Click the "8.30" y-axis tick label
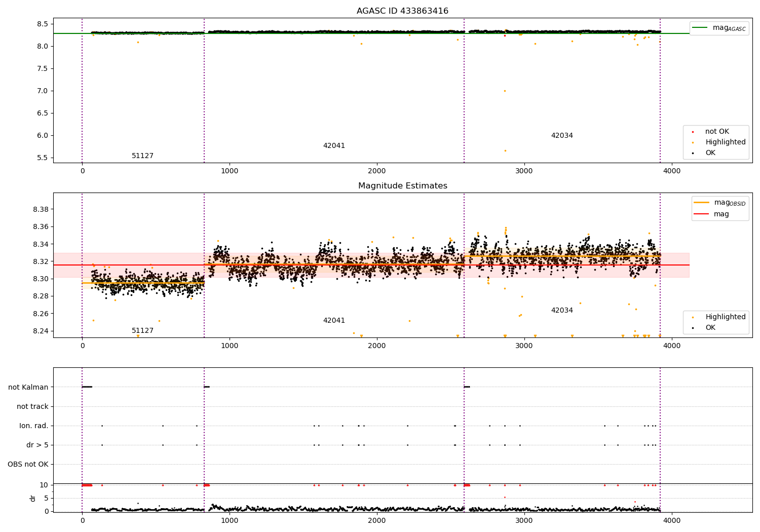This screenshot has width=760, height=532. tap(41, 279)
